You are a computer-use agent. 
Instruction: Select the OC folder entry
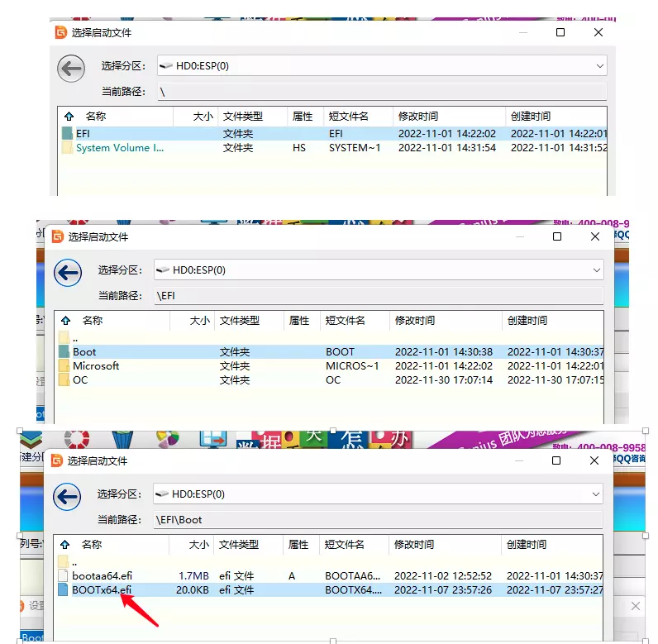80,379
